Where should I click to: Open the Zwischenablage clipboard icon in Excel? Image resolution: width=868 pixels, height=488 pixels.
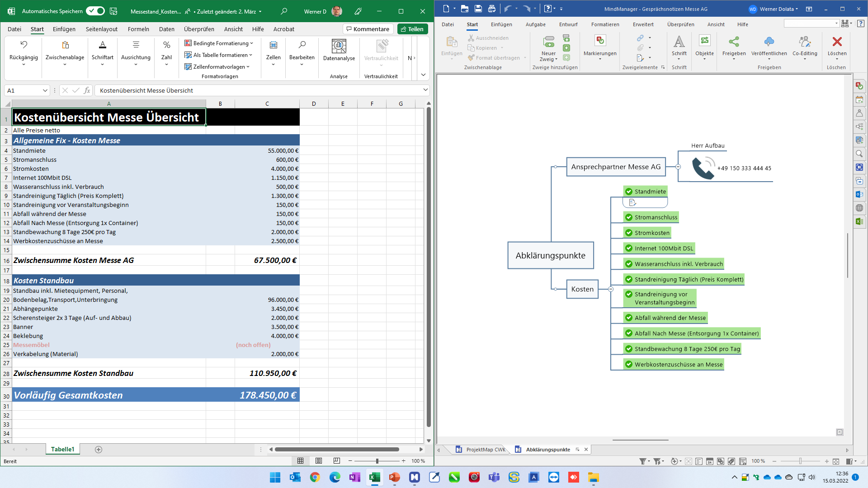click(x=65, y=45)
